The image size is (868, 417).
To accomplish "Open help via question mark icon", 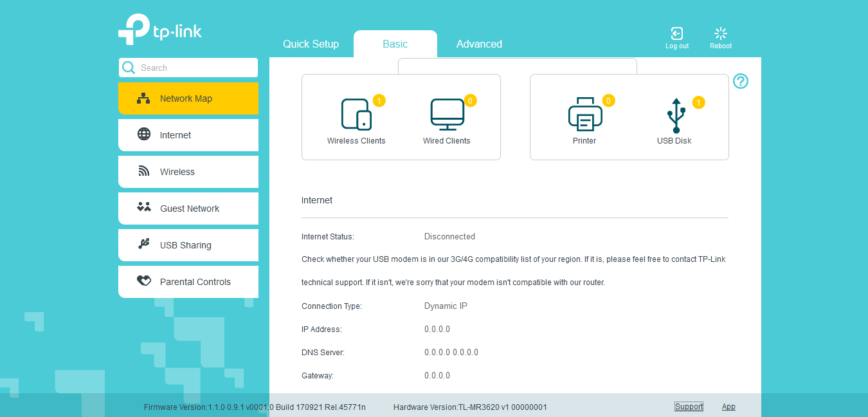I will pos(741,81).
